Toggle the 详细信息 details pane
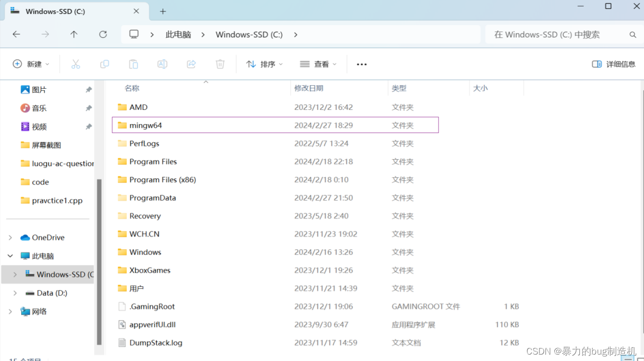This screenshot has width=644, height=361. click(613, 64)
